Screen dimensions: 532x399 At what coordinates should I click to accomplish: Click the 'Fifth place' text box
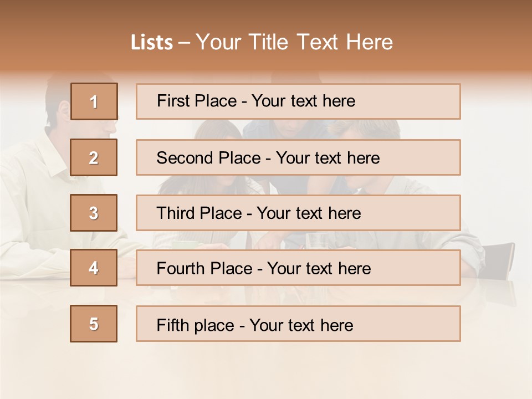pos(298,324)
